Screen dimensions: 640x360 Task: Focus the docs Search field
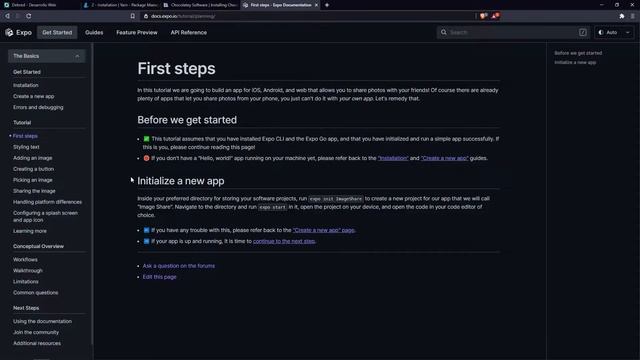(x=513, y=32)
